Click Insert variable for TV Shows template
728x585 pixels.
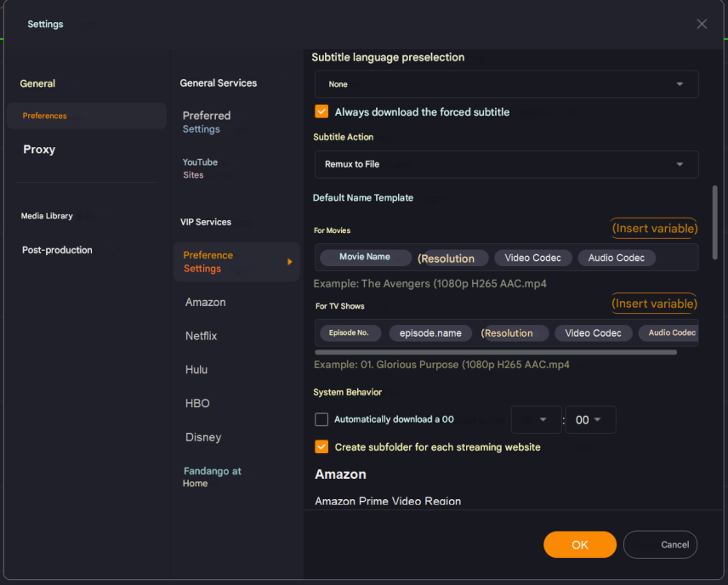pos(654,304)
